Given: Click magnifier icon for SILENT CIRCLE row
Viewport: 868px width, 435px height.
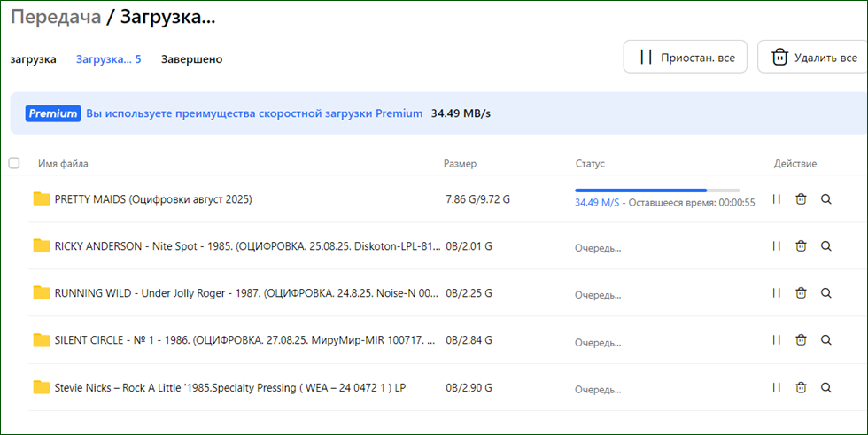Looking at the screenshot, I should click(825, 340).
